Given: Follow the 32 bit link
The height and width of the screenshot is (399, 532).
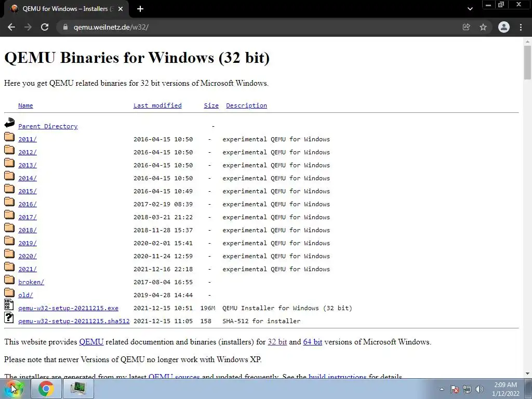Looking at the screenshot, I should 277,342.
